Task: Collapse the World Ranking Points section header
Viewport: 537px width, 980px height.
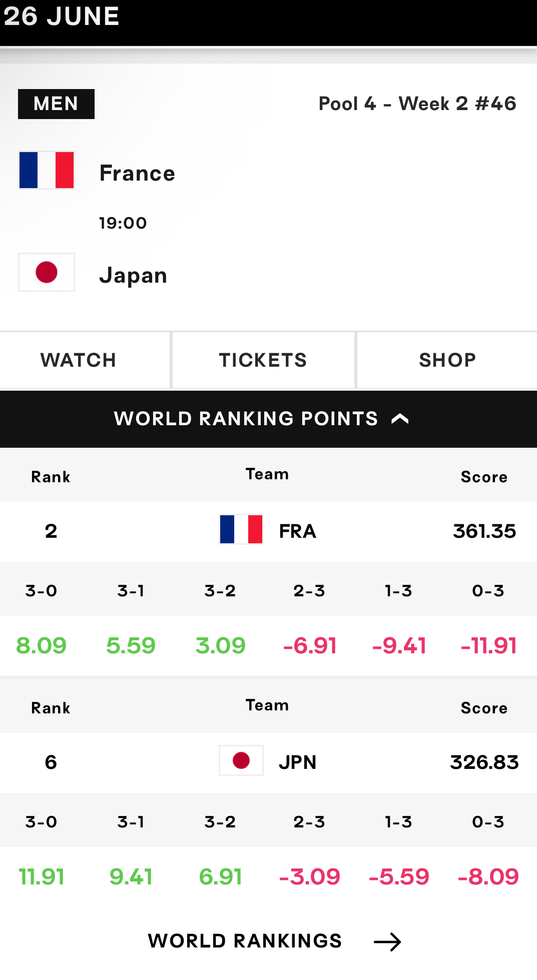Action: [268, 419]
